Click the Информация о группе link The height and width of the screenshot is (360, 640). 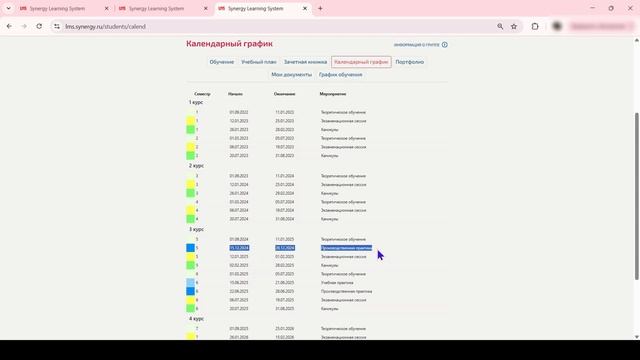click(416, 44)
